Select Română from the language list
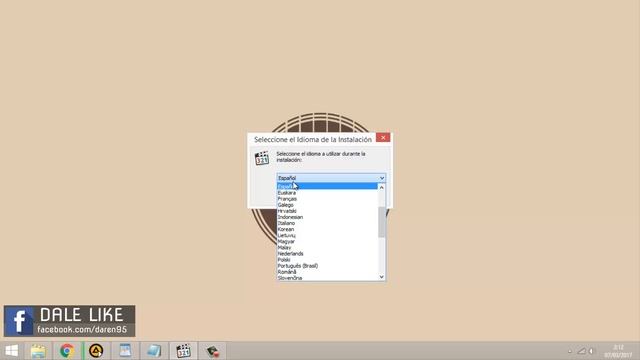 pos(327,272)
